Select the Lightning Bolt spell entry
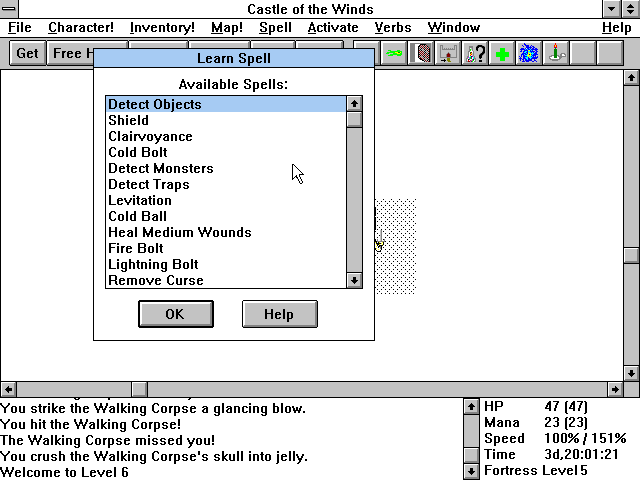This screenshot has width=640, height=480. 153,264
